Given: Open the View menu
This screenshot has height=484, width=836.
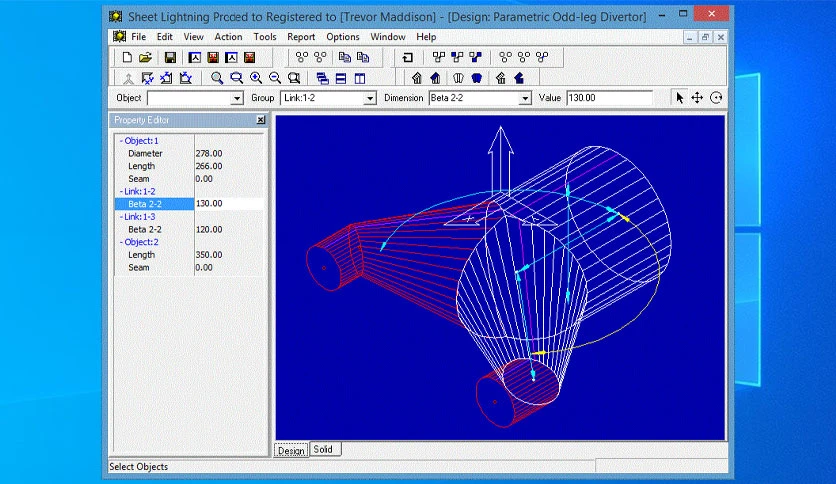Looking at the screenshot, I should coord(194,37).
